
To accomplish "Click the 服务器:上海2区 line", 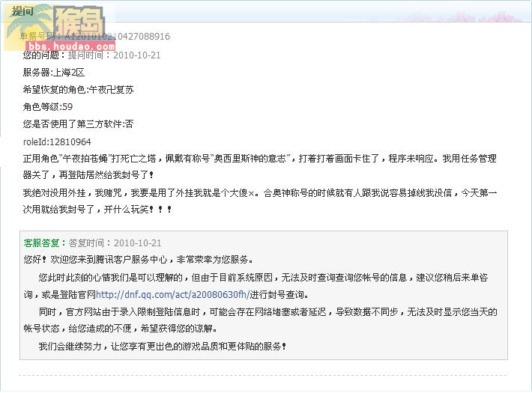I will 54,72.
